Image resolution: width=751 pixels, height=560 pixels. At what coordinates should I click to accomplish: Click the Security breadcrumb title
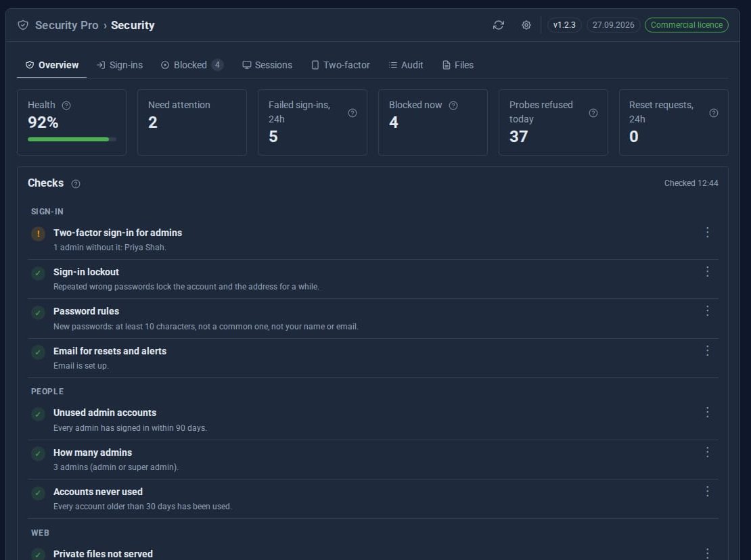pos(133,26)
